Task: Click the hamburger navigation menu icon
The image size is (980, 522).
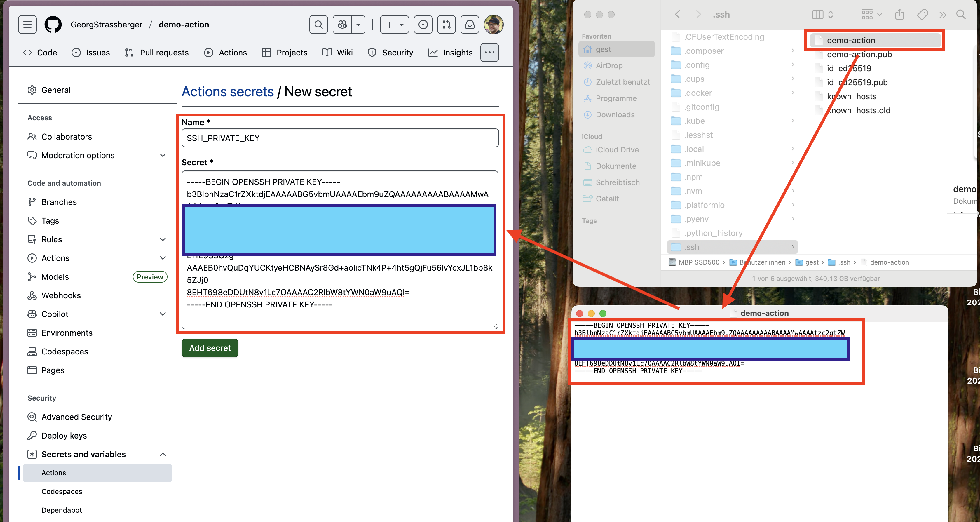Action: click(x=27, y=24)
